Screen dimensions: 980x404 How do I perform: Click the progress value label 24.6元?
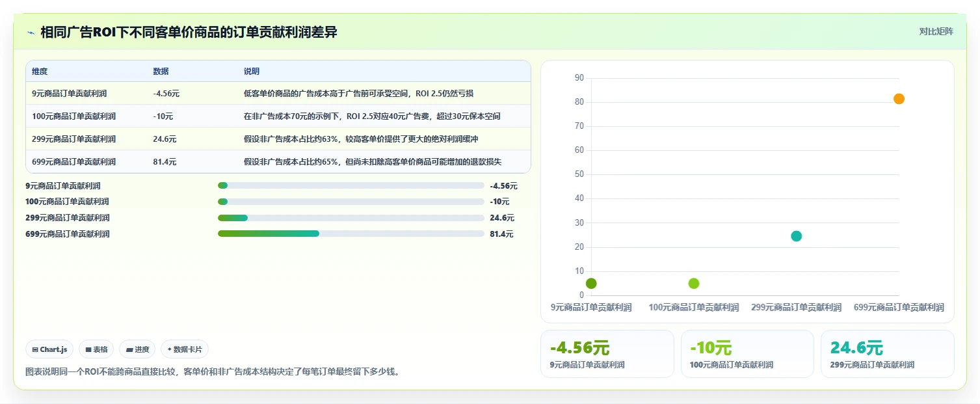click(x=501, y=218)
